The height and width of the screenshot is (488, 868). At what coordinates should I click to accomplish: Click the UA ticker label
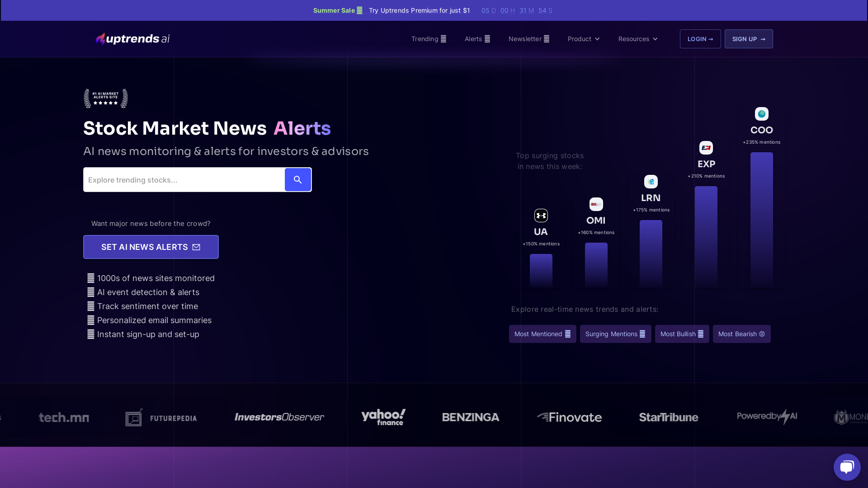point(541,232)
